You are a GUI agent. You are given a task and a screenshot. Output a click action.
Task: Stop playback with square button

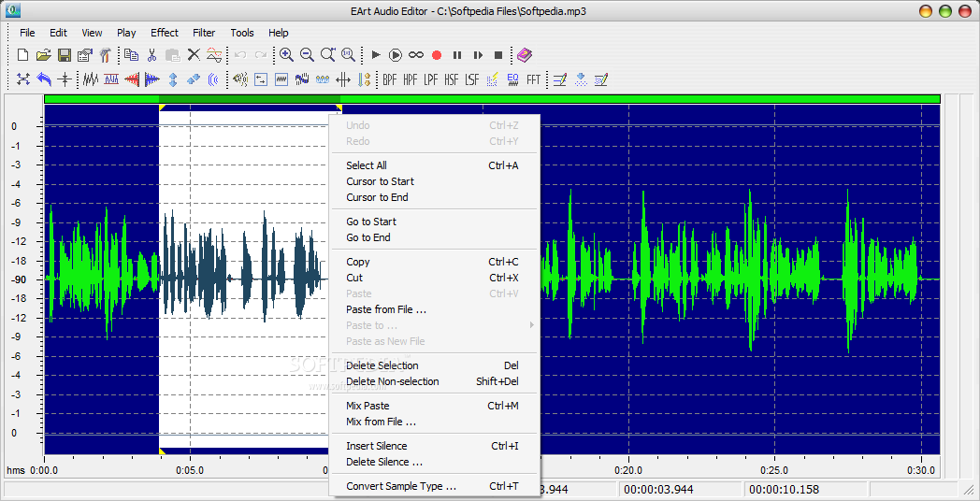point(498,55)
